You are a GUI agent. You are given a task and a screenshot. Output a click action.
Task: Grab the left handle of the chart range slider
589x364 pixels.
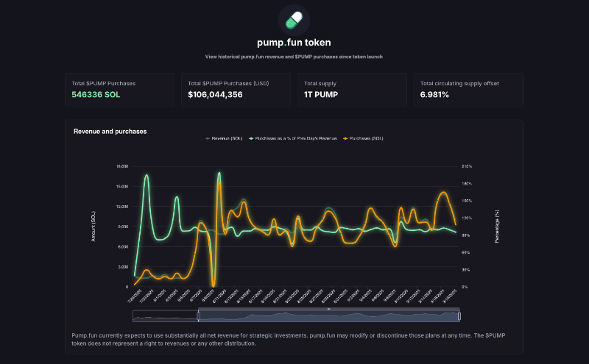(x=198, y=316)
